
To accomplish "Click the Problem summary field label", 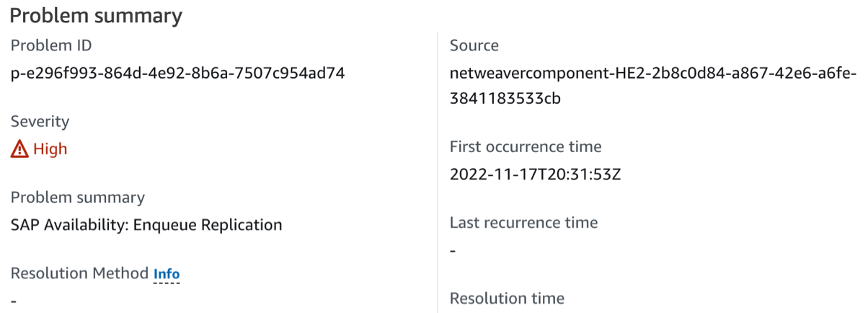I will [77, 198].
